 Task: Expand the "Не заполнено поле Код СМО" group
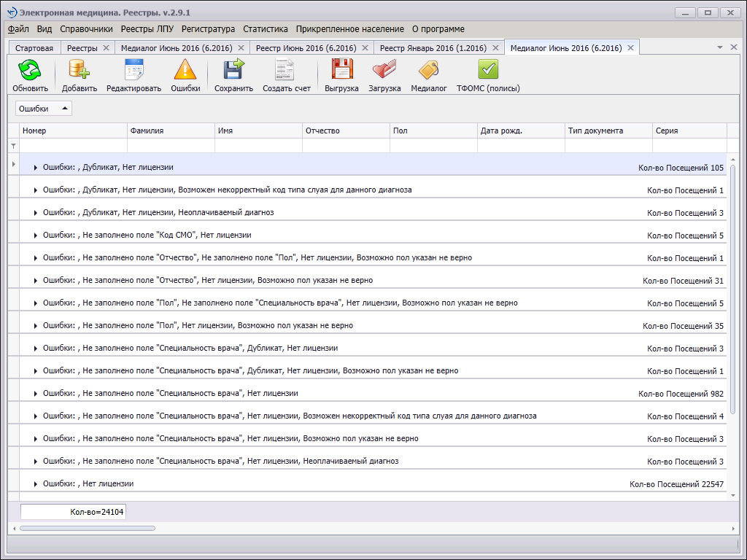coord(35,236)
